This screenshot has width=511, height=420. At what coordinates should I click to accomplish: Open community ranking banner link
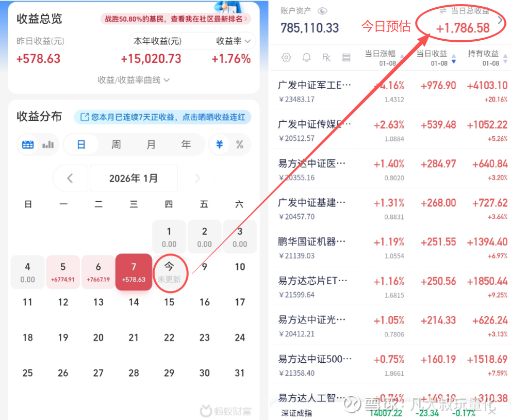pyautogui.click(x=176, y=19)
